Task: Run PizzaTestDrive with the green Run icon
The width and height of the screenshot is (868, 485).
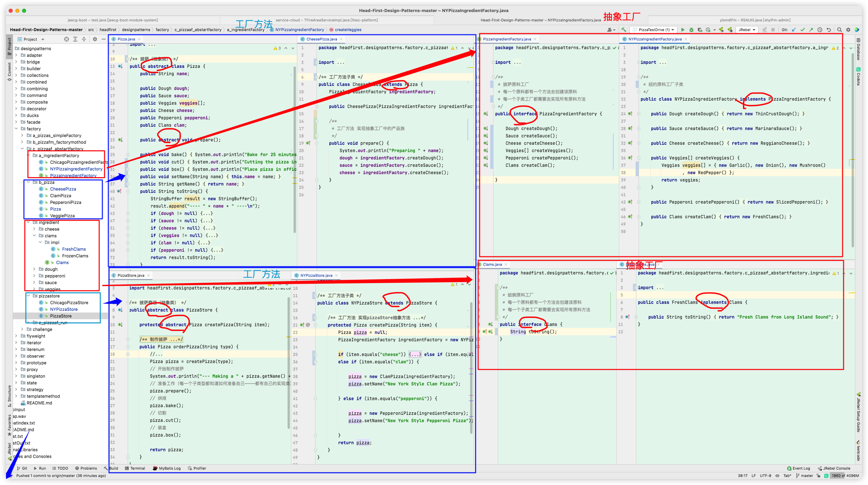Action: (x=683, y=30)
